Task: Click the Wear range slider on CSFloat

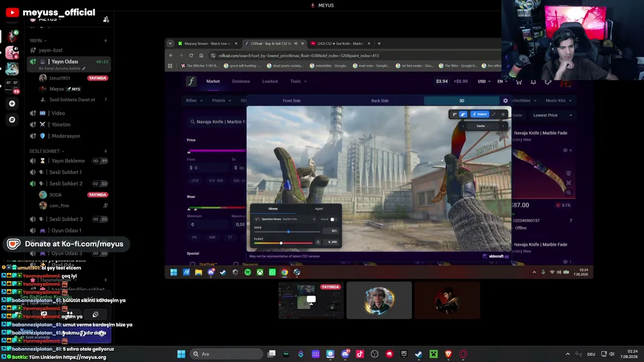Action: coord(216,208)
